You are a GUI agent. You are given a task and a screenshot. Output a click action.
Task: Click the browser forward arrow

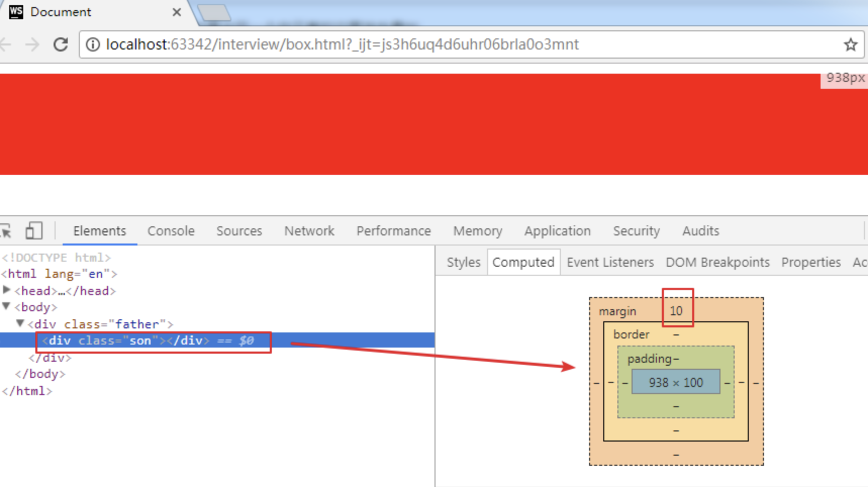(x=32, y=44)
